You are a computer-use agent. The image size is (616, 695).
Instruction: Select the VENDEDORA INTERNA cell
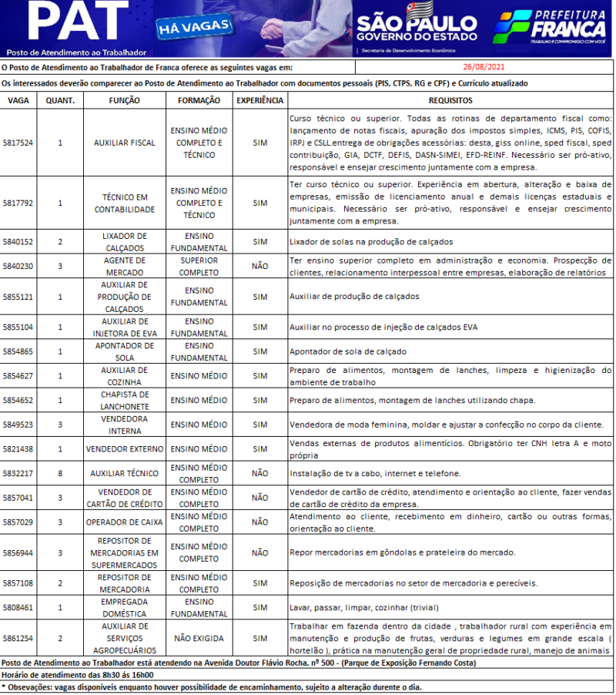125,425
